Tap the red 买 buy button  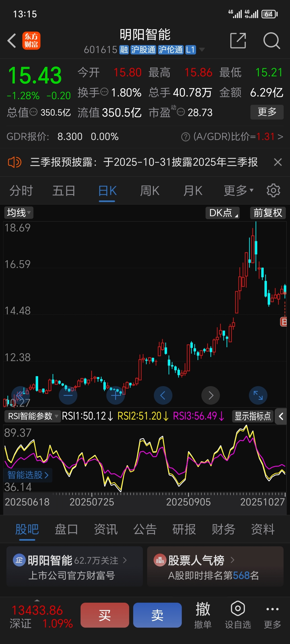click(x=105, y=615)
